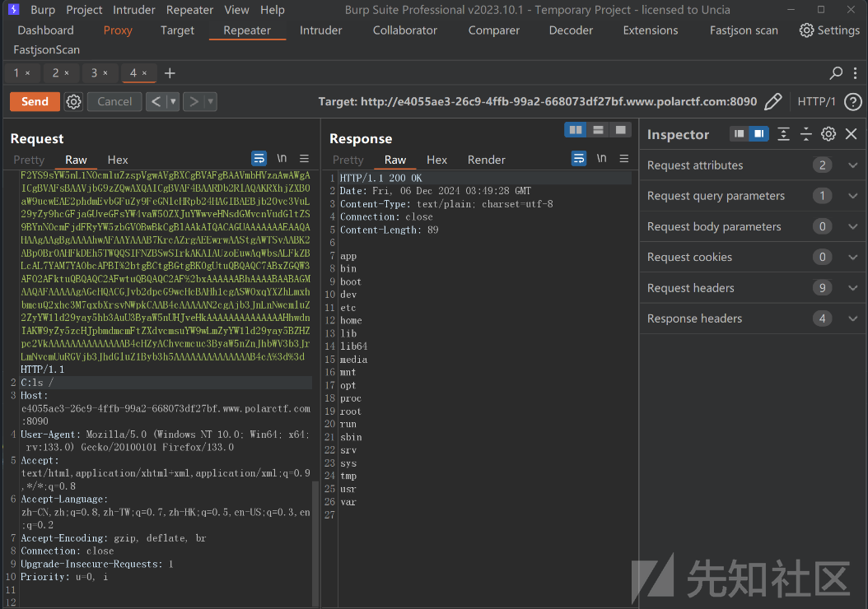868x609 pixels.
Task: Go forward to the next request in history
Action: pyautogui.click(x=194, y=102)
